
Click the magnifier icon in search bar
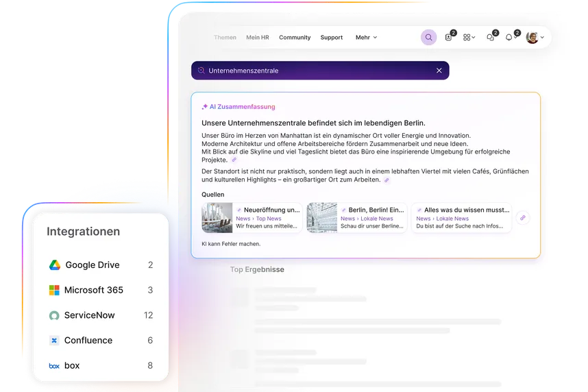(x=201, y=71)
